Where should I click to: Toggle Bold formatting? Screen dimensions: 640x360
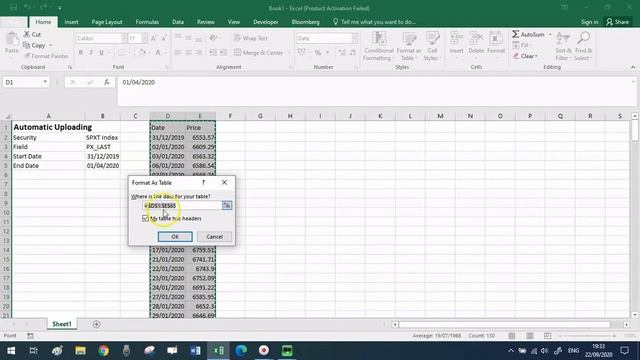(80, 53)
